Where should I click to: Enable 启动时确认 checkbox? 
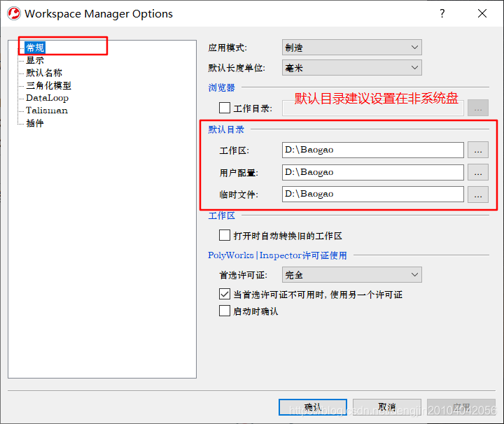[x=225, y=311]
